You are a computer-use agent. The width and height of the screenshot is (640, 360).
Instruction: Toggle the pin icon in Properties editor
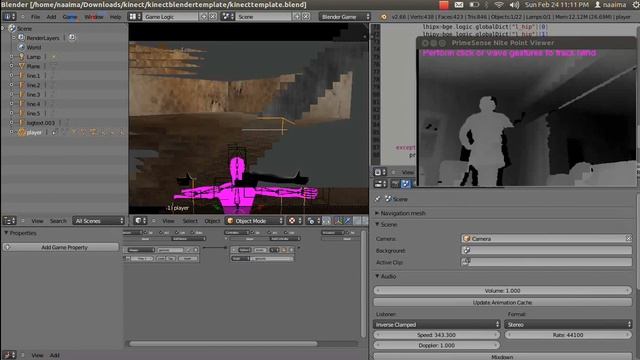point(378,199)
